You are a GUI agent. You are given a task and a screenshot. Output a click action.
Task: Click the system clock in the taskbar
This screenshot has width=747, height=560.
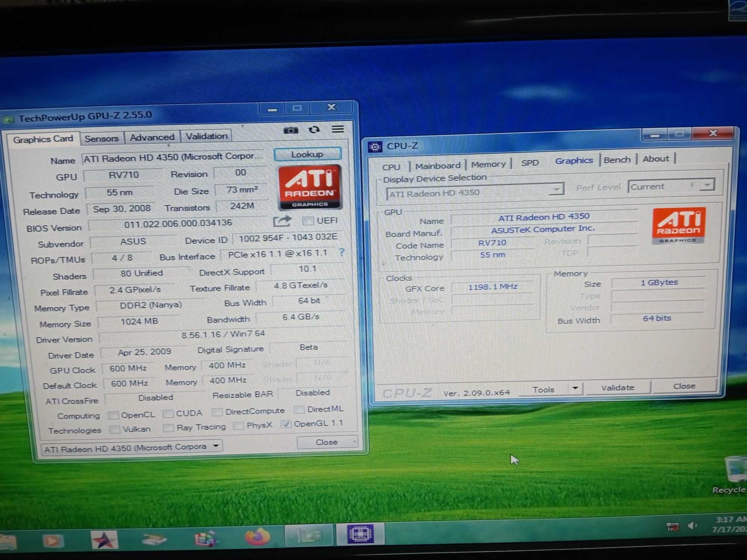coord(730,524)
